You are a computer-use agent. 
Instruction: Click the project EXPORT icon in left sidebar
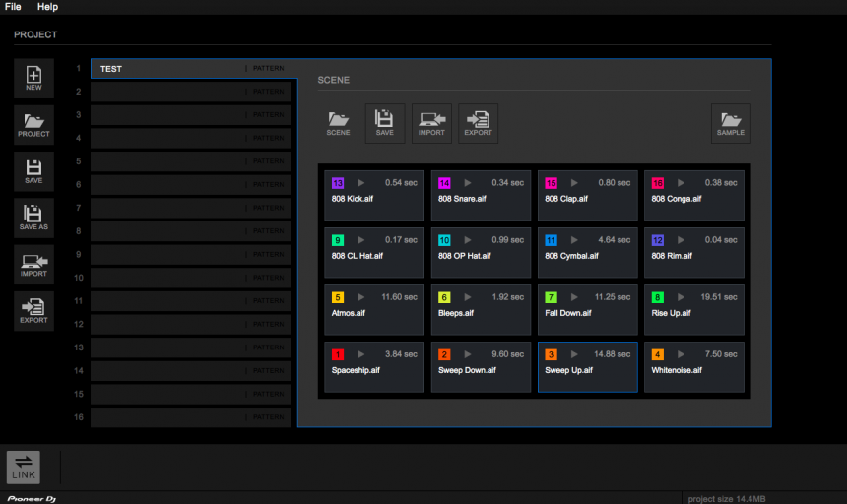pyautogui.click(x=33, y=311)
